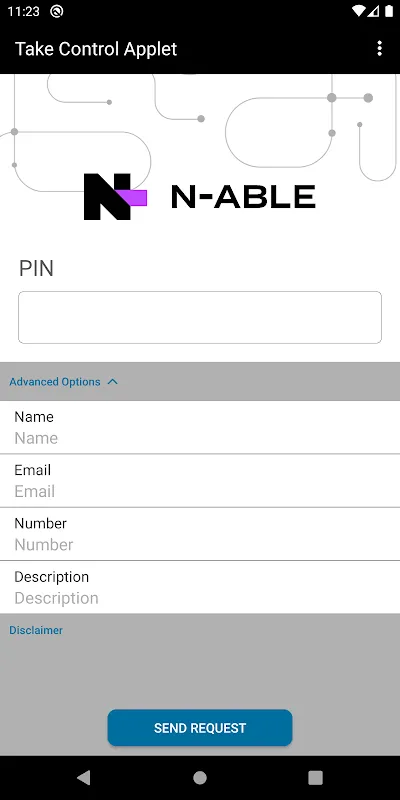This screenshot has width=400, height=800.
Task: Tap the Wi-Fi status icon
Action: tap(359, 11)
